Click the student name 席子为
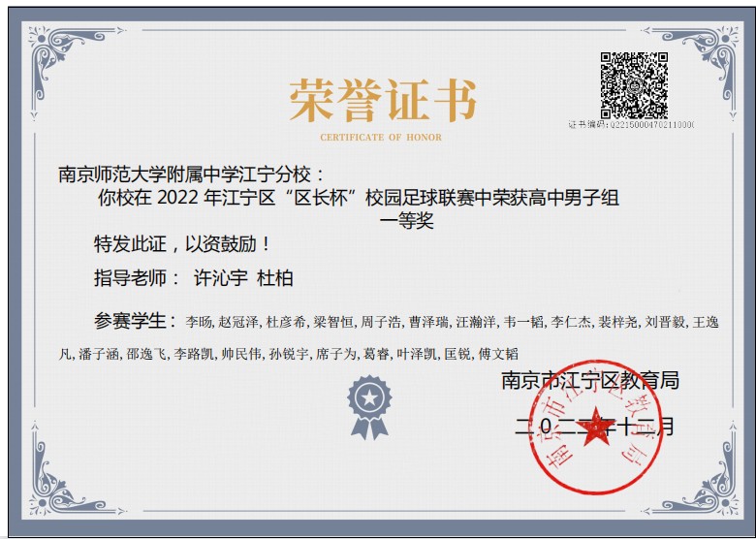Screen dimensions: 756x539 [336, 355]
